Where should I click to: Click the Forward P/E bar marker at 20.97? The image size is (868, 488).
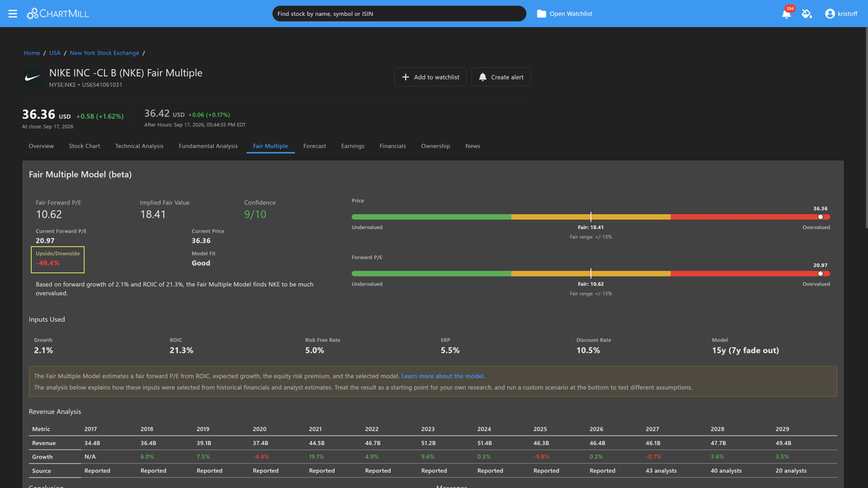[820, 274]
